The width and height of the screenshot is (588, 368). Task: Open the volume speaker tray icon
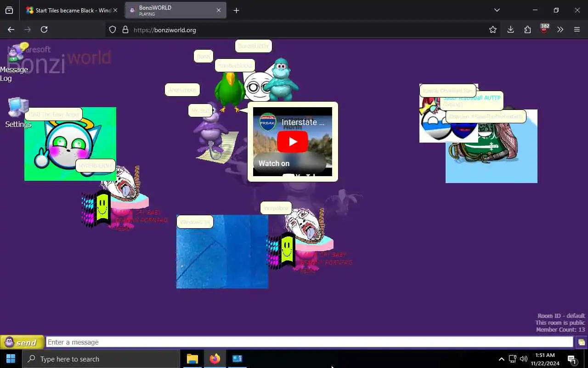[524, 359]
